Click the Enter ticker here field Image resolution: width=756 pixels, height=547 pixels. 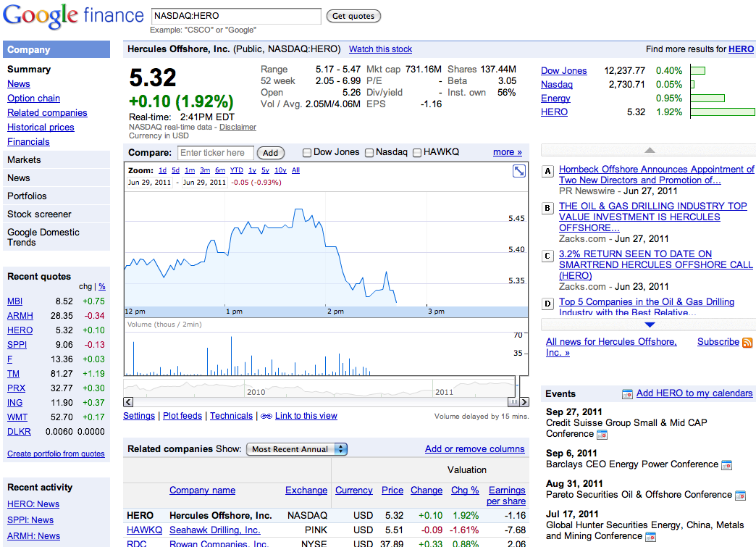[x=216, y=153]
